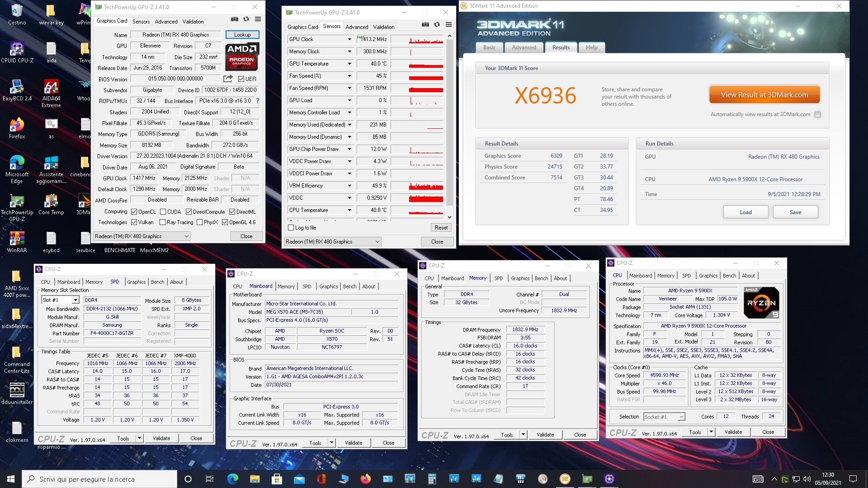Expand VRM Efficiency sensor dropdown
The image size is (868, 488).
[x=349, y=186]
